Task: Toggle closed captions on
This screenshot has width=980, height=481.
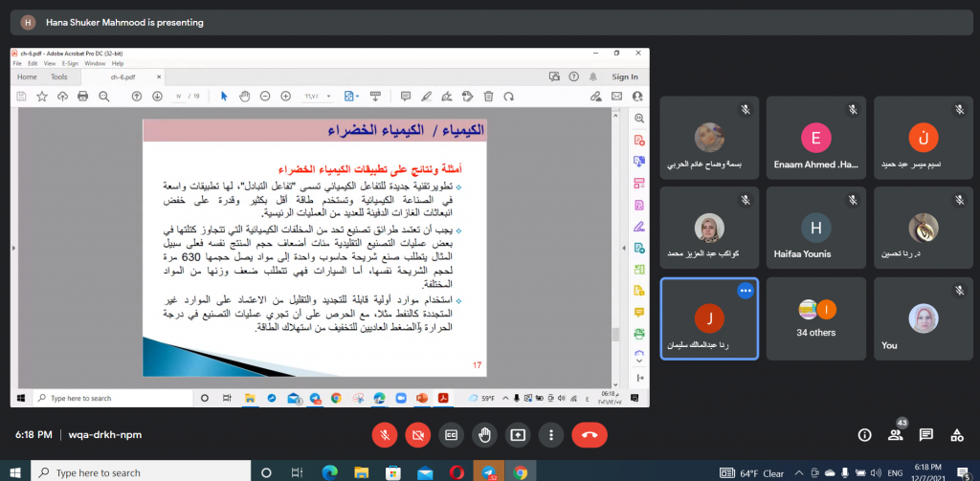Action: point(451,434)
